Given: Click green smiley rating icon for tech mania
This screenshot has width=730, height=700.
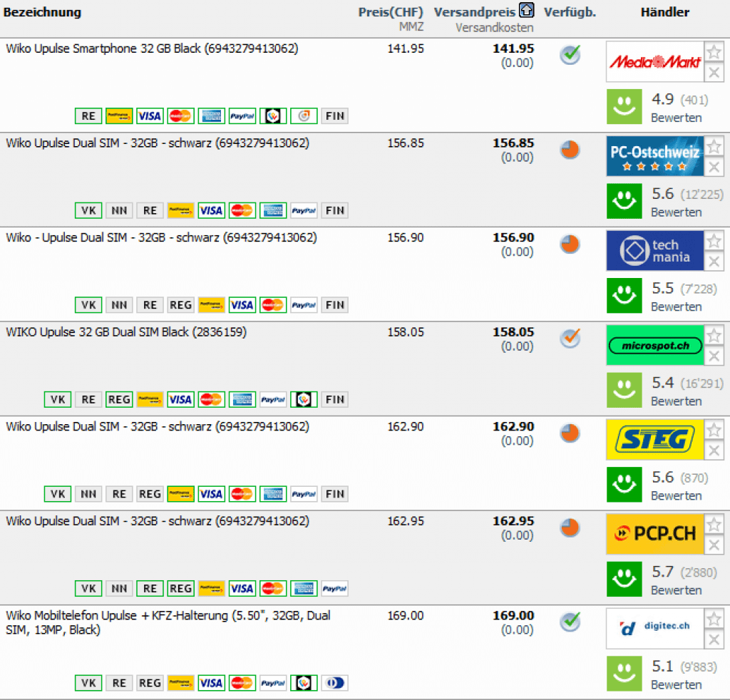Looking at the screenshot, I should [624, 296].
